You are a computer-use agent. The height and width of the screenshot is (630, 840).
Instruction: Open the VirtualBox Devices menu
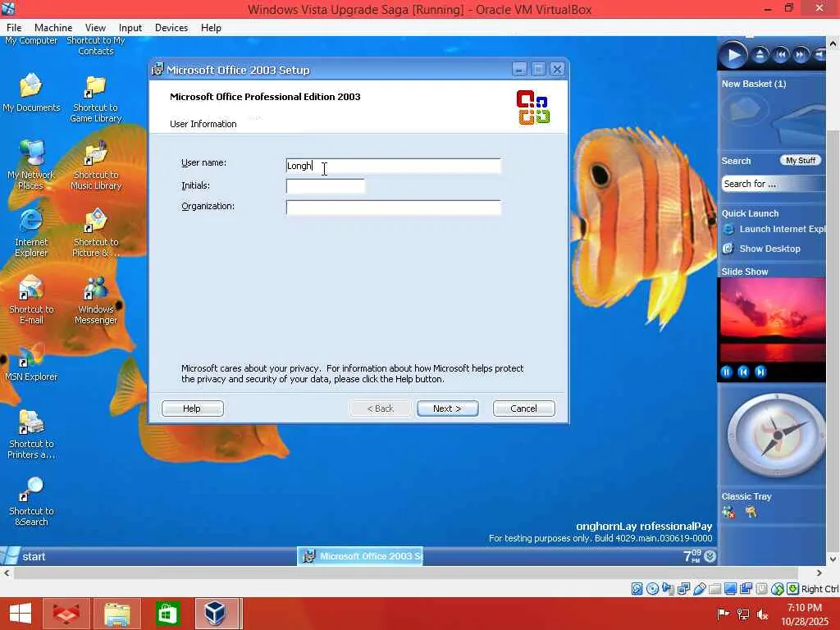[171, 28]
